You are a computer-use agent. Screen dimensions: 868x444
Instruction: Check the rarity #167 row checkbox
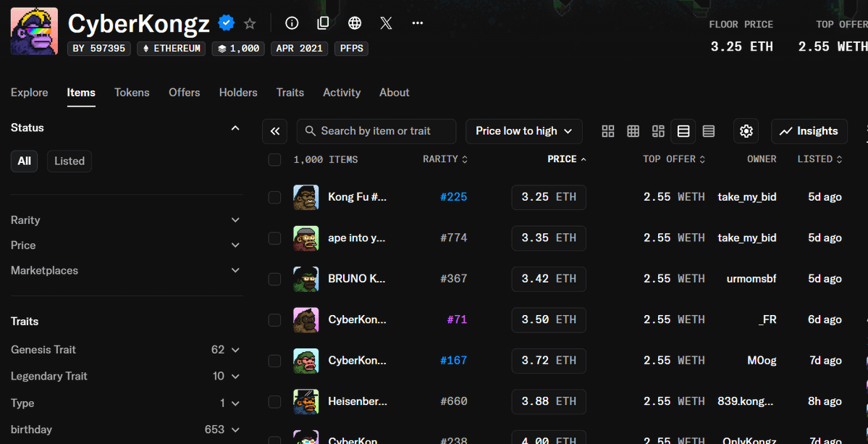tap(274, 361)
